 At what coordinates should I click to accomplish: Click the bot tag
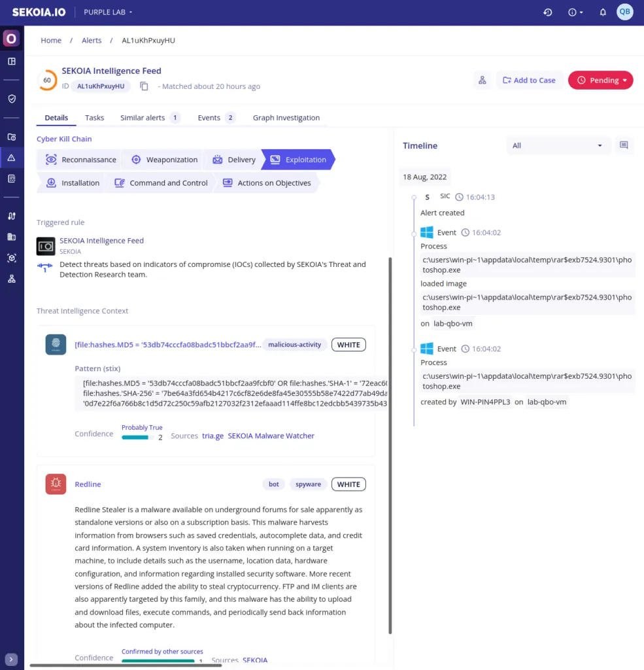tap(274, 484)
